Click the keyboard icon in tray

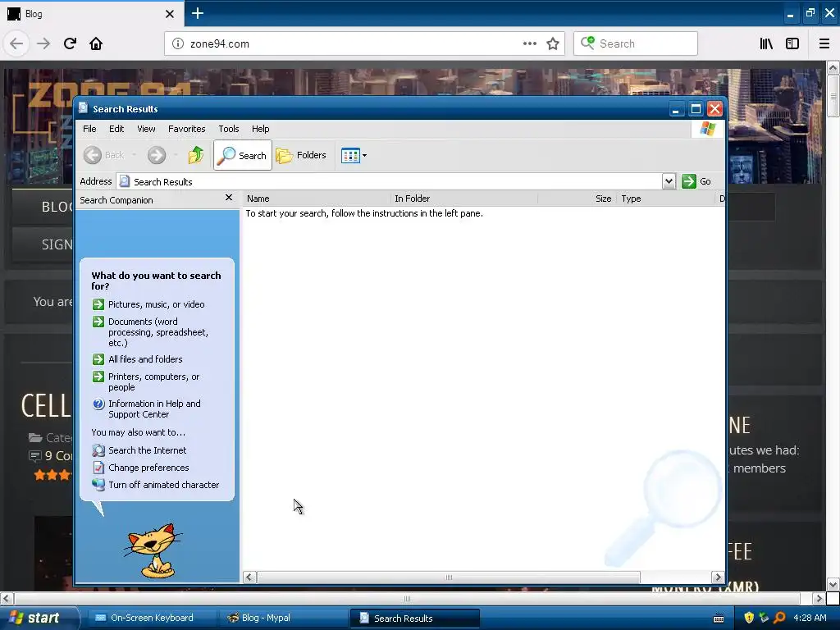pos(719,619)
